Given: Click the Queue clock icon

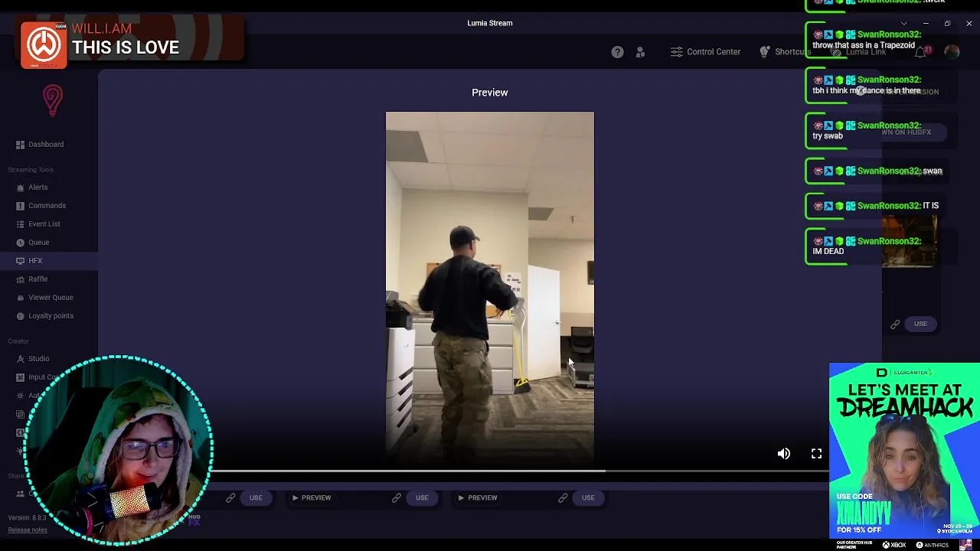Looking at the screenshot, I should [21, 242].
